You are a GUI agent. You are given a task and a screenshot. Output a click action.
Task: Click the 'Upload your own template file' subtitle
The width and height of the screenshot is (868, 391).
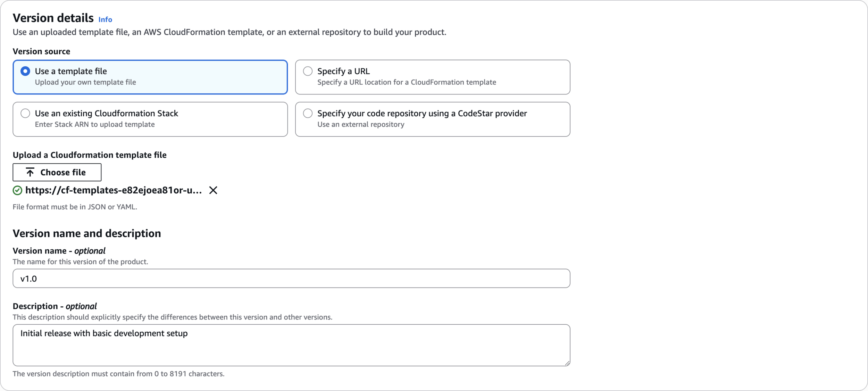(x=85, y=82)
